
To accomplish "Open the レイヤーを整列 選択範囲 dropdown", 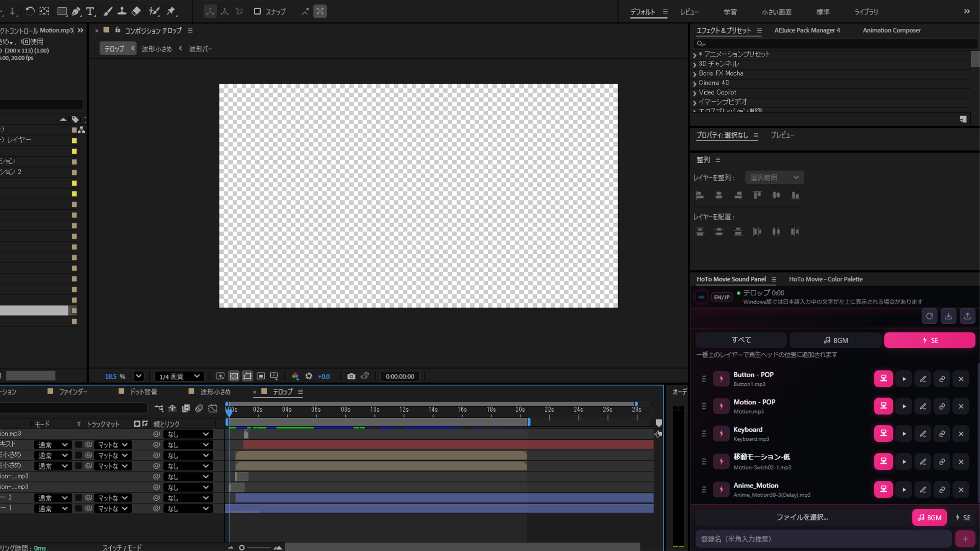I will (x=774, y=178).
